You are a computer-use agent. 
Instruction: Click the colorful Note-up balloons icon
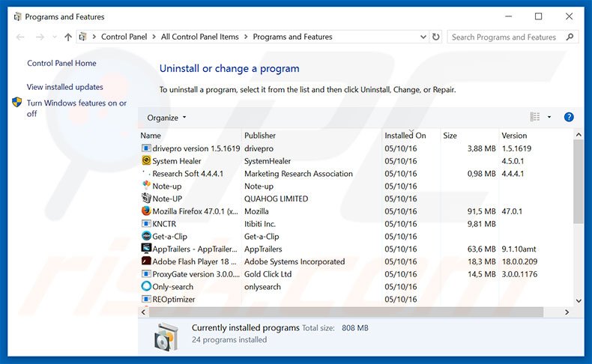coord(146,186)
